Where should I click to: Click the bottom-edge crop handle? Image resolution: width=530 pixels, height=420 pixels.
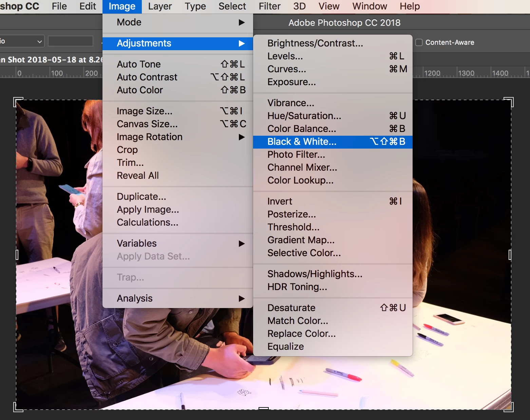click(264, 408)
